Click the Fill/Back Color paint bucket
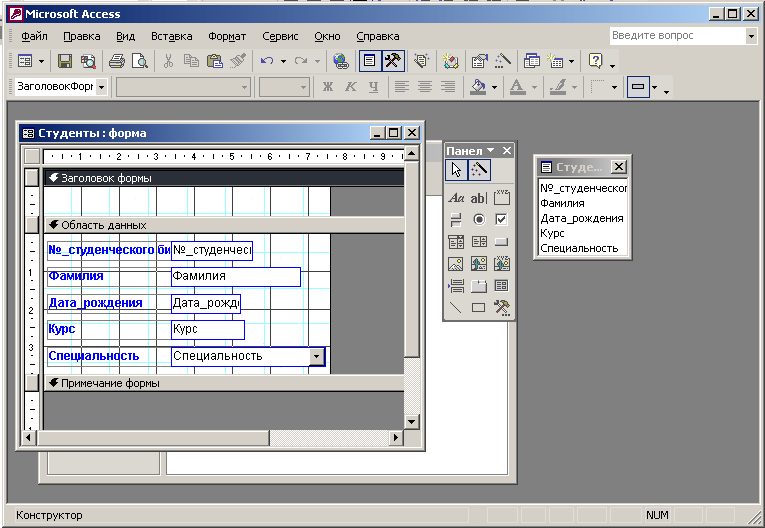The width and height of the screenshot is (765, 528). point(478,87)
